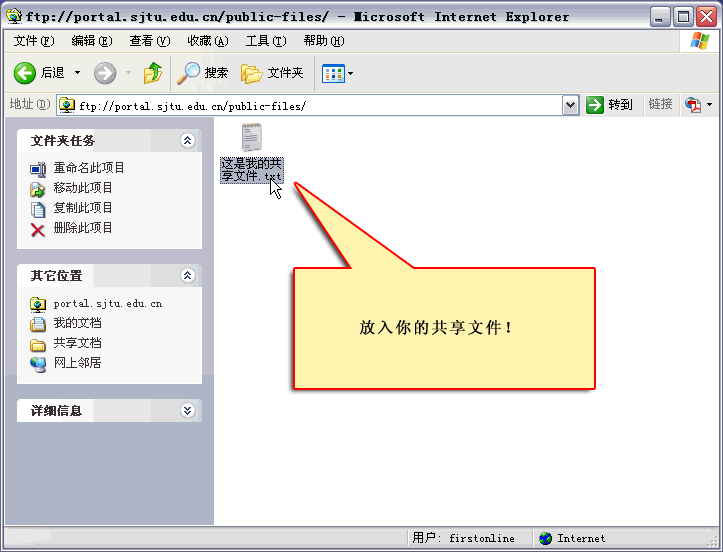Open the 工具(T) menu
This screenshot has width=723, height=552.
pos(266,41)
